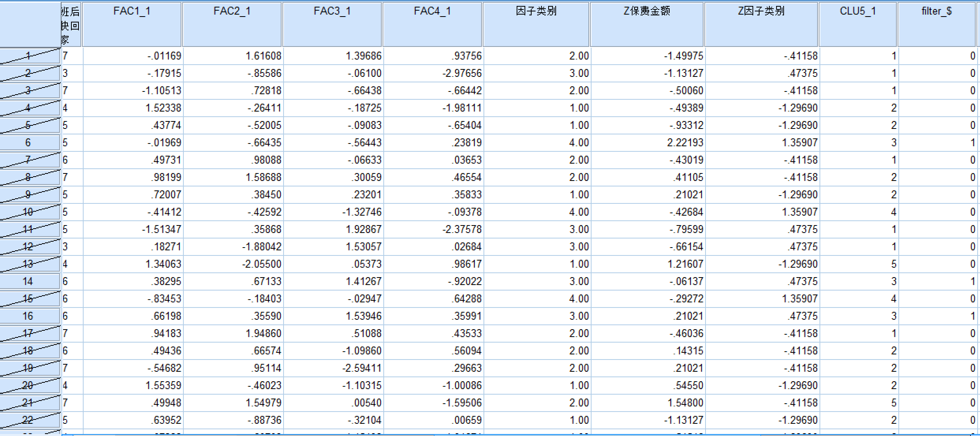Click FAC4_1 cell value -1.98111
This screenshot has width=980, height=436.
[x=433, y=108]
